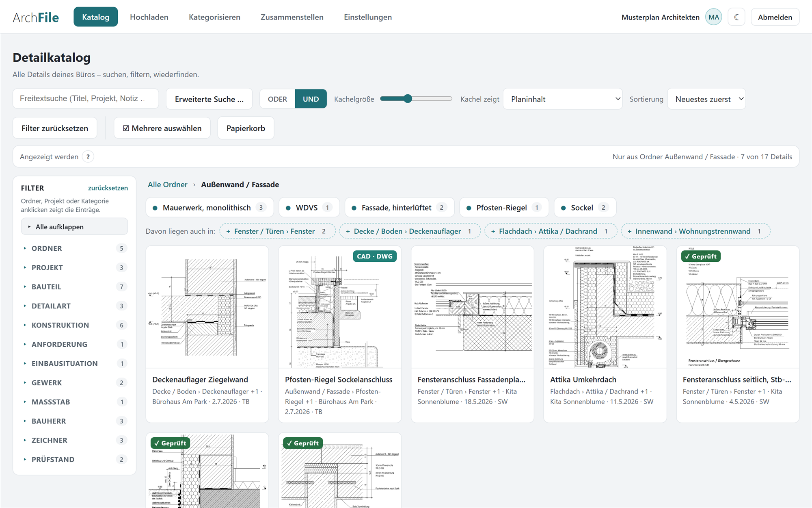Open help question mark beside Angezeigt werden
Viewport: 812px width, 508px height.
pyautogui.click(x=88, y=157)
